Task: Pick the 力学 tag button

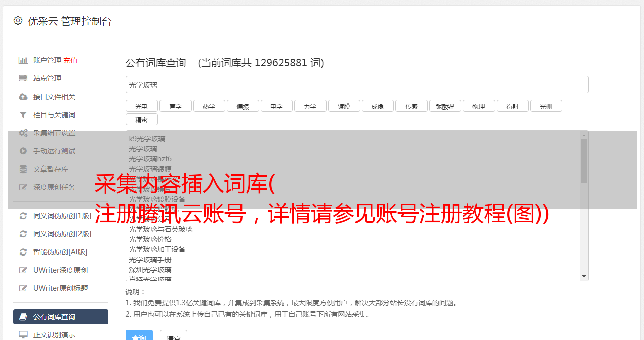Action: (x=310, y=106)
